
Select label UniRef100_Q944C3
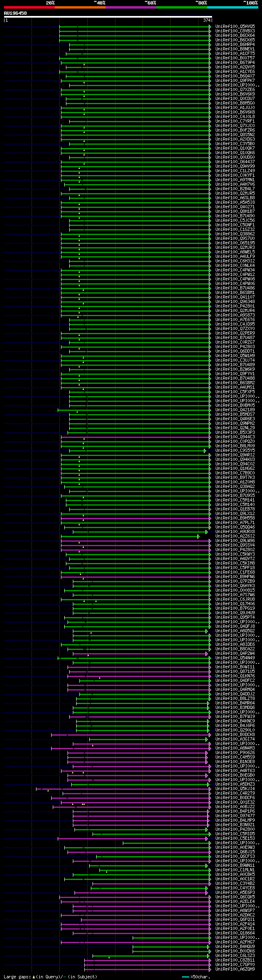235,437
